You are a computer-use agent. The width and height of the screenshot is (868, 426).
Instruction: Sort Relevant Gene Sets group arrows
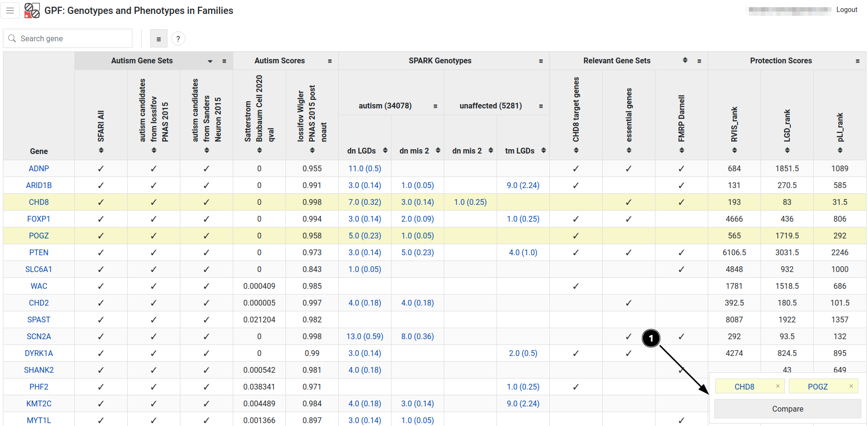click(685, 60)
